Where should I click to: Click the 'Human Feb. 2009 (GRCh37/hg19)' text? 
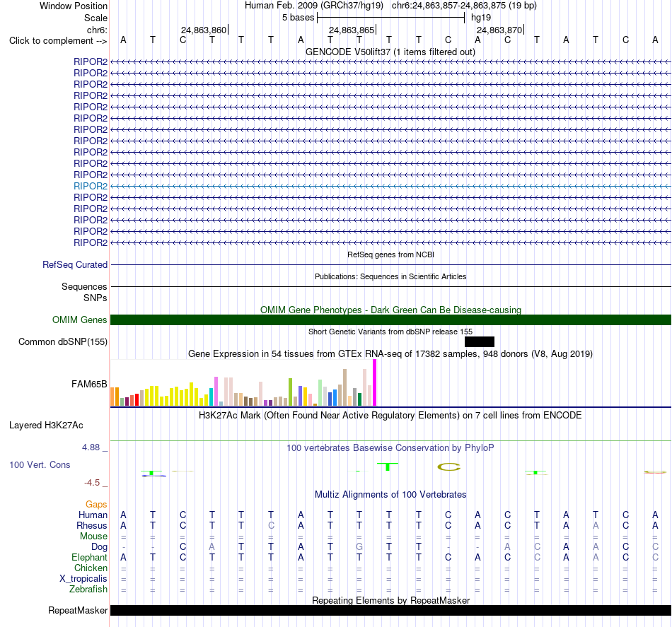pos(314,6)
